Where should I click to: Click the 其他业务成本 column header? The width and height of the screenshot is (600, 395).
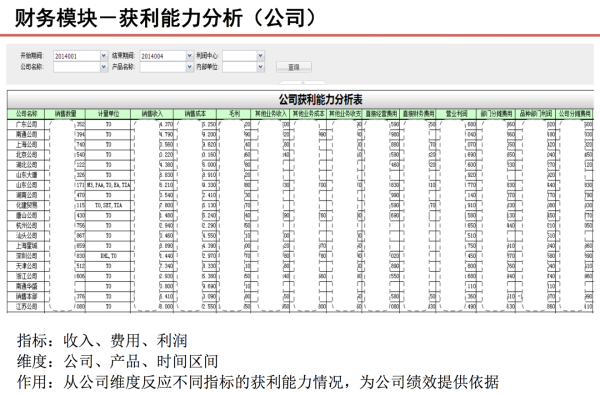click(308, 114)
